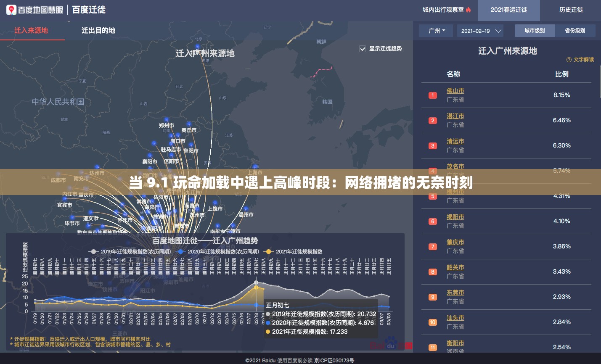
Task: Click rank badge 3 for 清远市
Action: coord(433,146)
